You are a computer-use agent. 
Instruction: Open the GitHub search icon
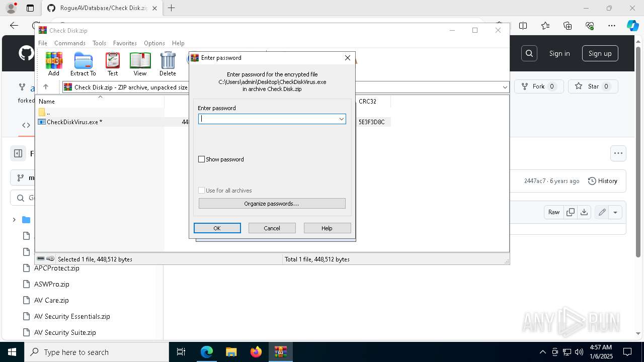(x=529, y=53)
